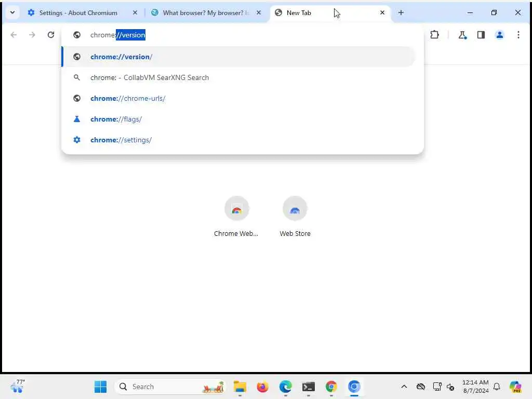Screen dimensions: 532x399
Task: Go back with the back arrow
Action: [x=14, y=35]
